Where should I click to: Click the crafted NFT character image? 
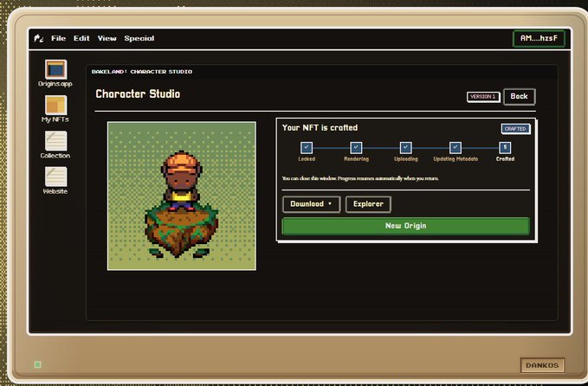pyautogui.click(x=182, y=196)
